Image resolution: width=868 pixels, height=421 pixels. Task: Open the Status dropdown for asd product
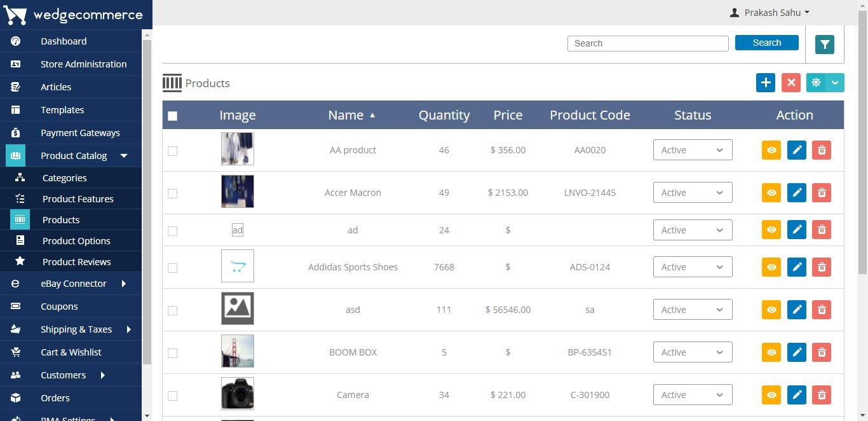[692, 310]
